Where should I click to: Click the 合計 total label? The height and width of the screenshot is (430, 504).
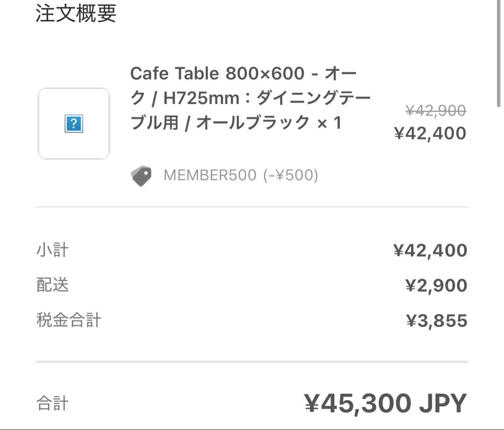[52, 403]
